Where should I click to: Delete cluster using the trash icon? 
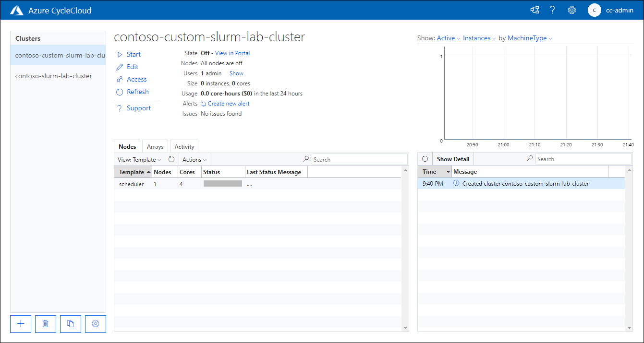pos(45,324)
